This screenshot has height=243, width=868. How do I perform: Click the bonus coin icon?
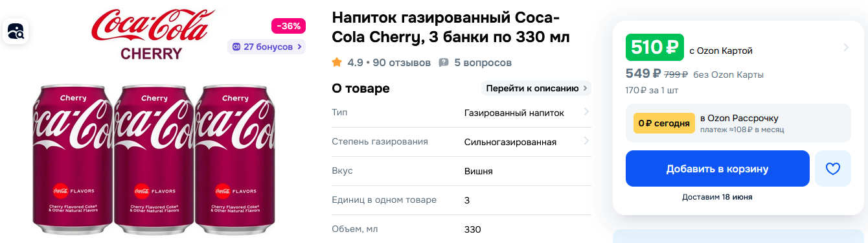pyautogui.click(x=236, y=47)
